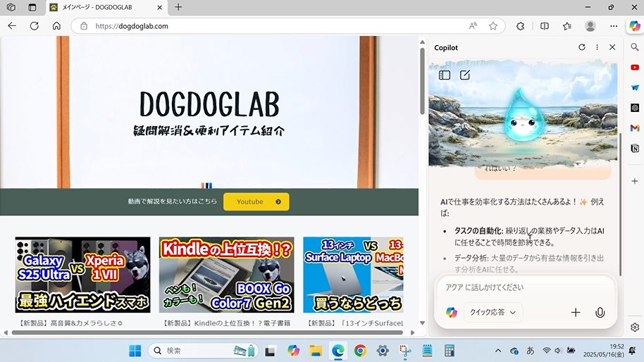Open YouTube from the Edge sidebar
644x362 pixels.
(x=635, y=68)
